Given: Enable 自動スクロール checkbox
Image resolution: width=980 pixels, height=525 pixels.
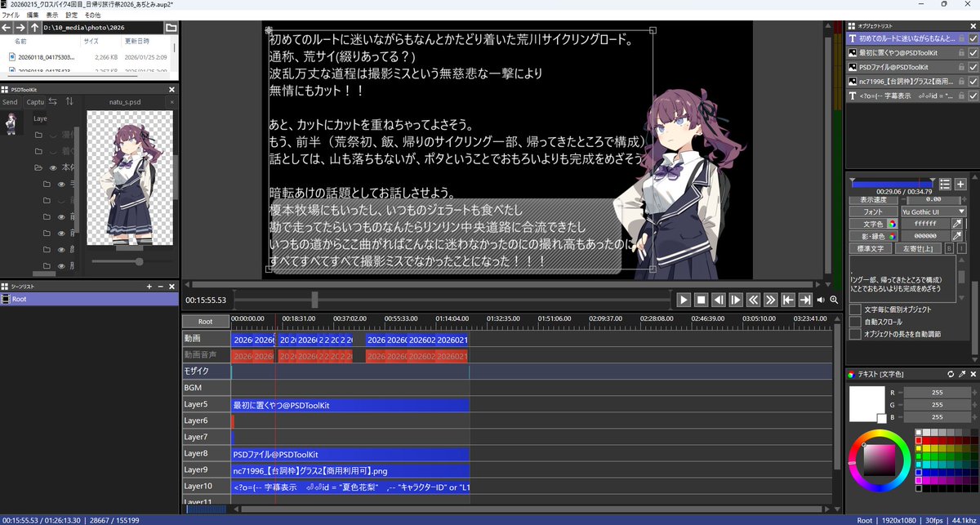Looking at the screenshot, I should 855,322.
